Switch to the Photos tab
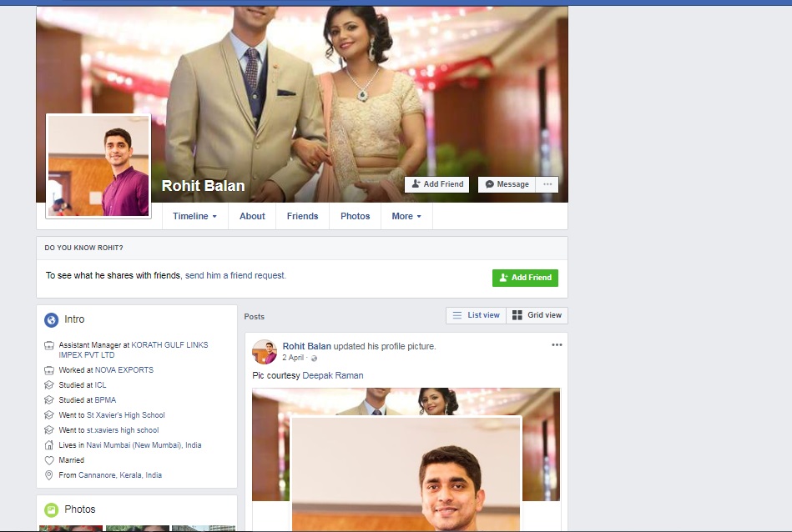Viewport: 792px width, 532px height. 355,216
